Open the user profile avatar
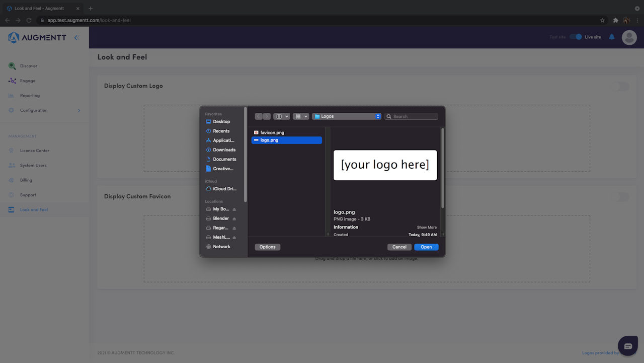Viewport: 644px width, 363px height. coord(629,37)
